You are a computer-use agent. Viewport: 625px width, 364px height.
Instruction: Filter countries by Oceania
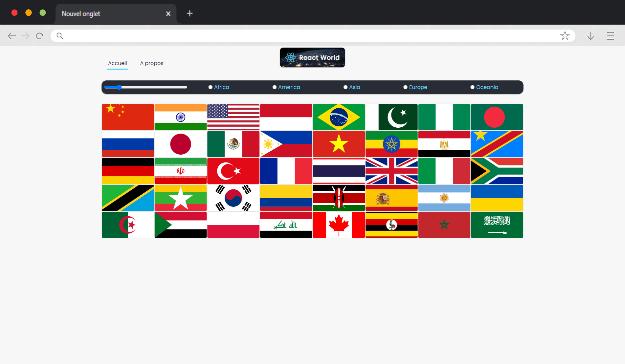[472, 87]
